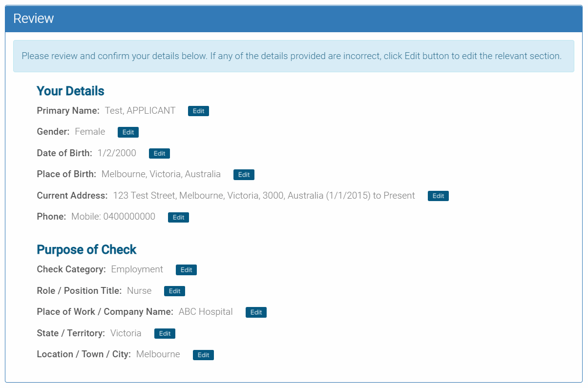Click the Purpose of Check heading
The width and height of the screenshot is (588, 388).
(x=86, y=249)
